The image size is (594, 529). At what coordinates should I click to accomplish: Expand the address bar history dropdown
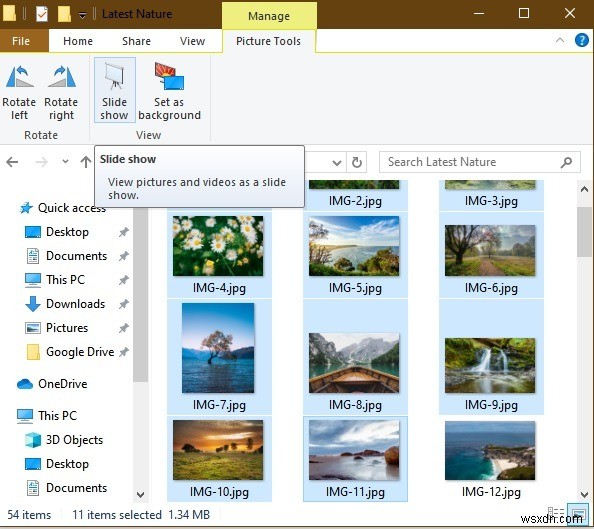(x=337, y=163)
